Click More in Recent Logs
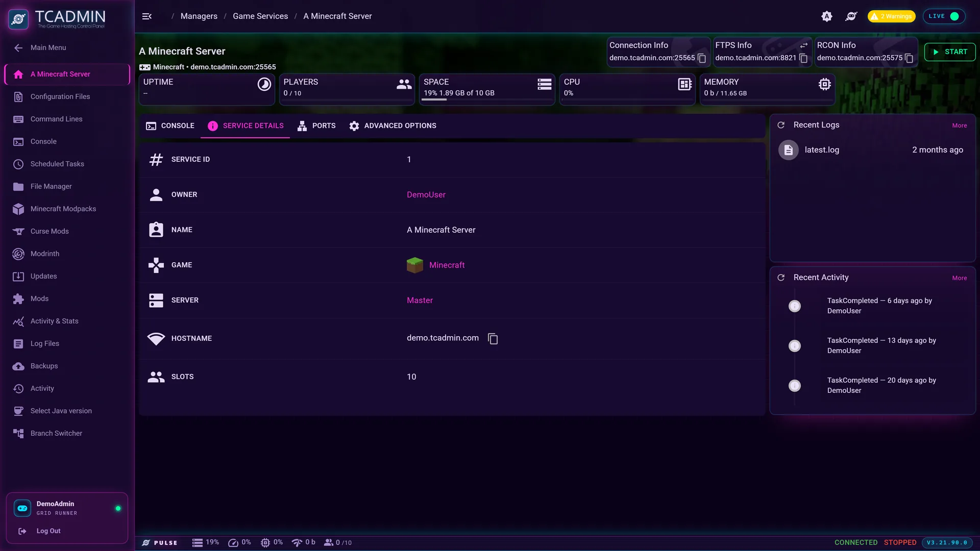The image size is (980, 551). 960,126
